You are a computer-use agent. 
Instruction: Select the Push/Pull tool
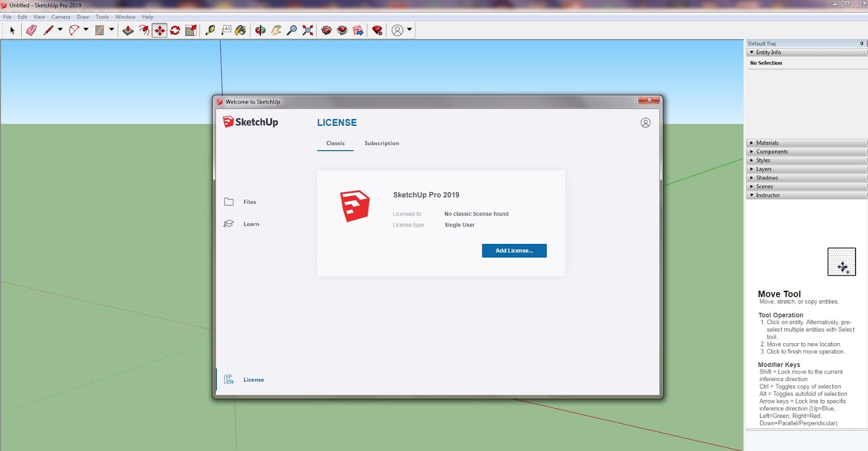tap(128, 30)
